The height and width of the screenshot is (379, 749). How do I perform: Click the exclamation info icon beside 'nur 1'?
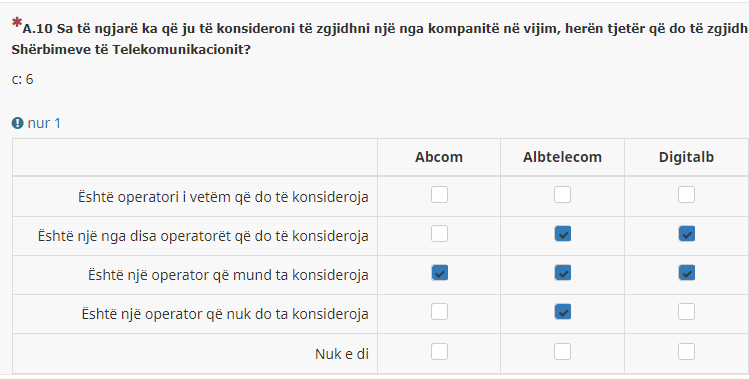click(x=18, y=123)
